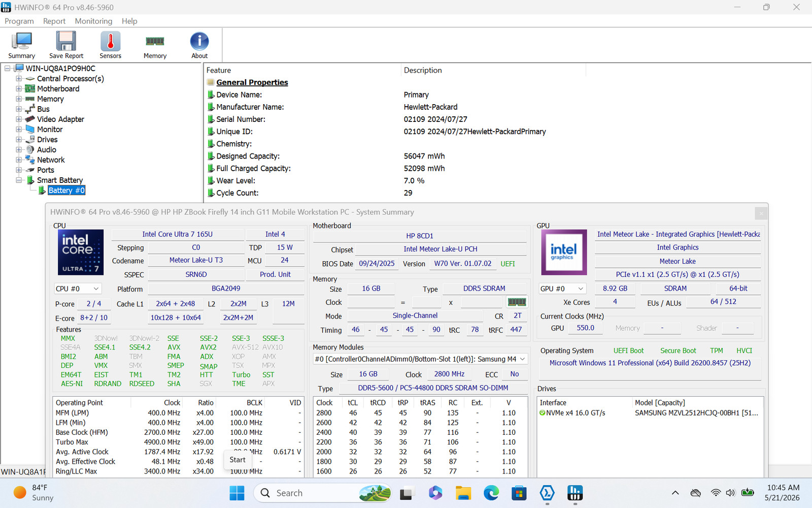The width and height of the screenshot is (812, 508).
Task: Select the Ports tree item
Action: pos(46,170)
